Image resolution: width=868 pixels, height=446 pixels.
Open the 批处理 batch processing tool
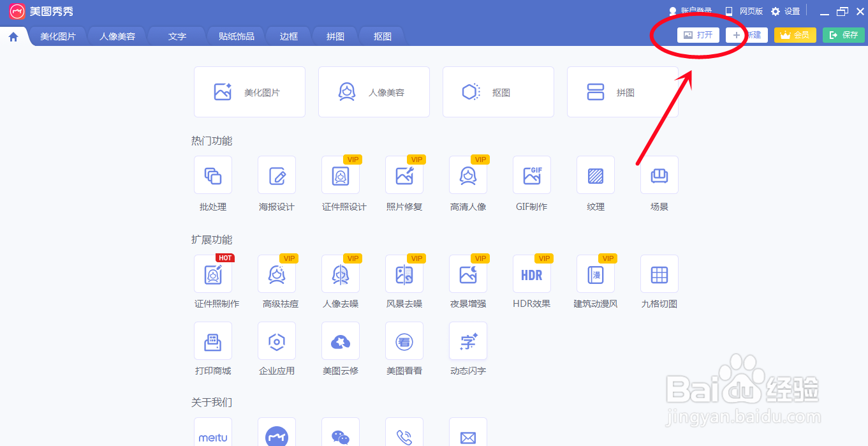(x=213, y=175)
